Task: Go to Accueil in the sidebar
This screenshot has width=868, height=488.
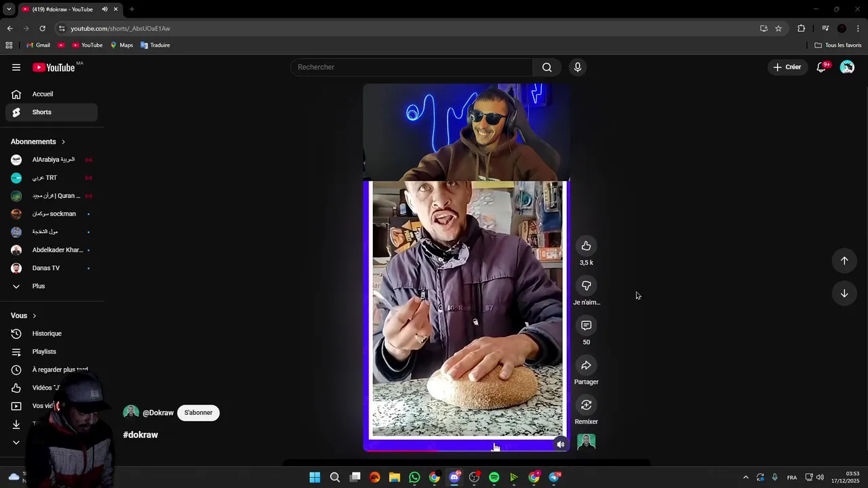Action: [52, 94]
